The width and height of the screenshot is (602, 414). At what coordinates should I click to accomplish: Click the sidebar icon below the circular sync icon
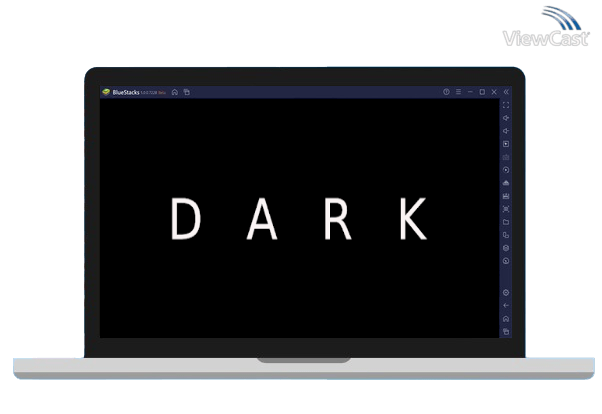(506, 183)
